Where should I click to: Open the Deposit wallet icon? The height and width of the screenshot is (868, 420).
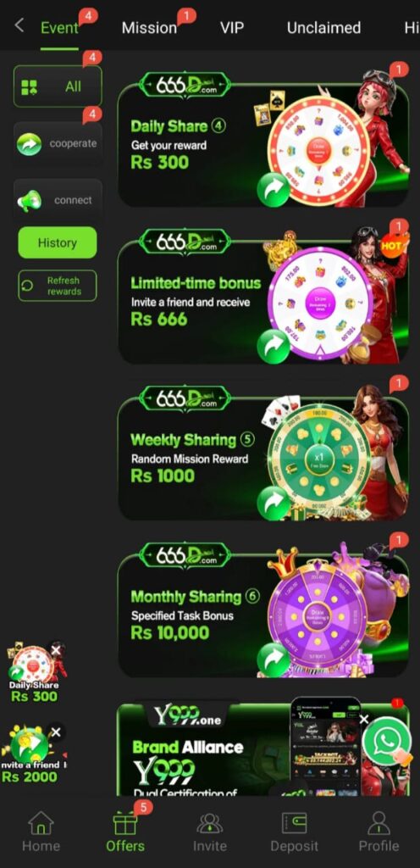(294, 832)
